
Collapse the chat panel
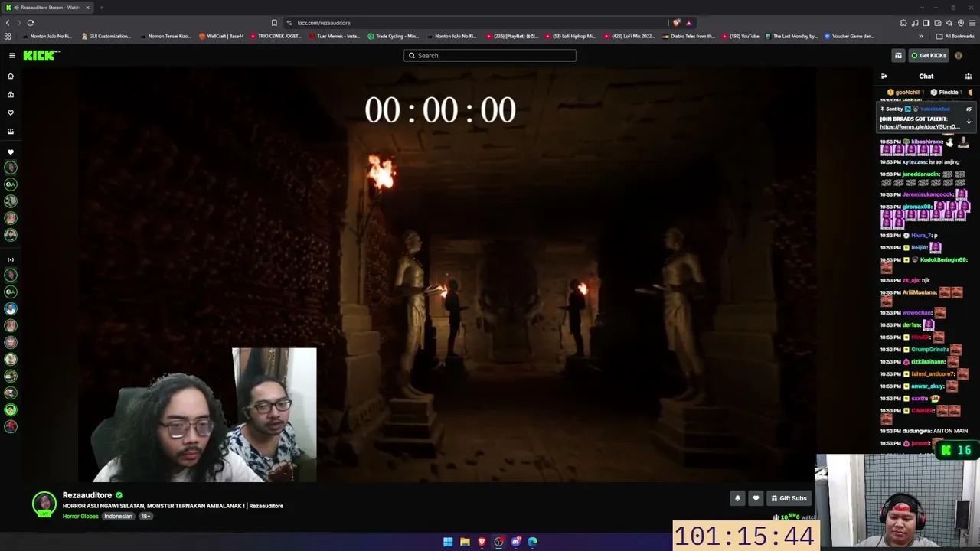(x=884, y=77)
